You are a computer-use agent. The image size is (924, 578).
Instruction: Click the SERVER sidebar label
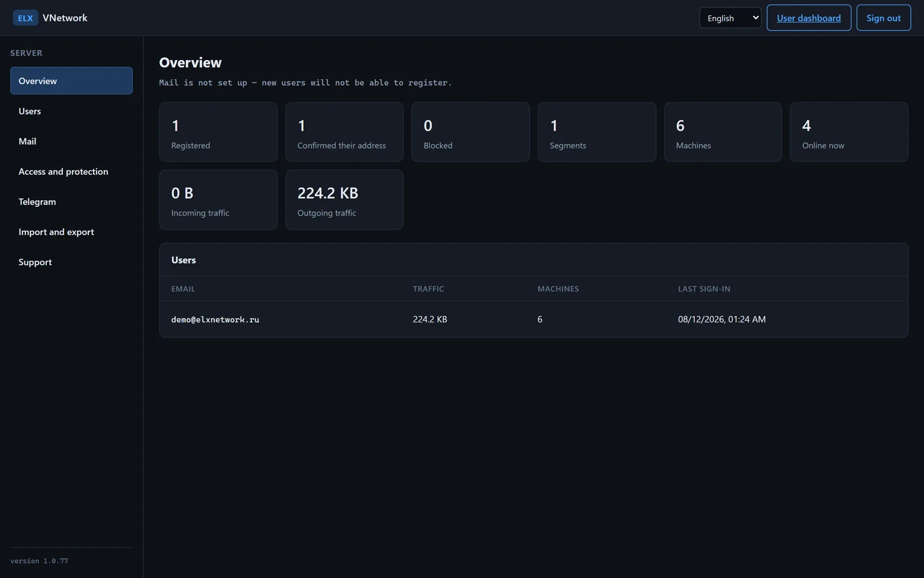pos(27,53)
